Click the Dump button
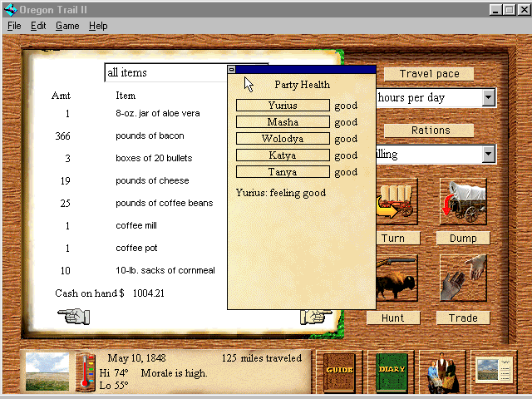Viewport: 532px width, 399px height. [463, 239]
